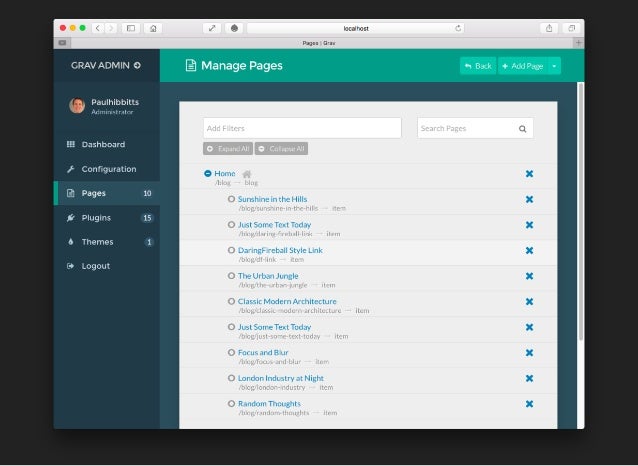
Task: Open the Classic Modern Architecture page
Action: point(287,302)
